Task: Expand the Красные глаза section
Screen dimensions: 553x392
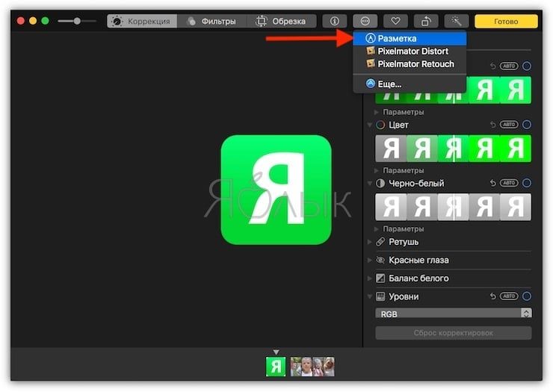Action: tap(370, 260)
